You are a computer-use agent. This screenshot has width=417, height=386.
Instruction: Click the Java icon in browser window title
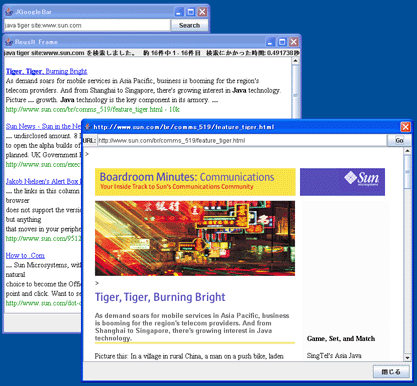tap(88, 127)
